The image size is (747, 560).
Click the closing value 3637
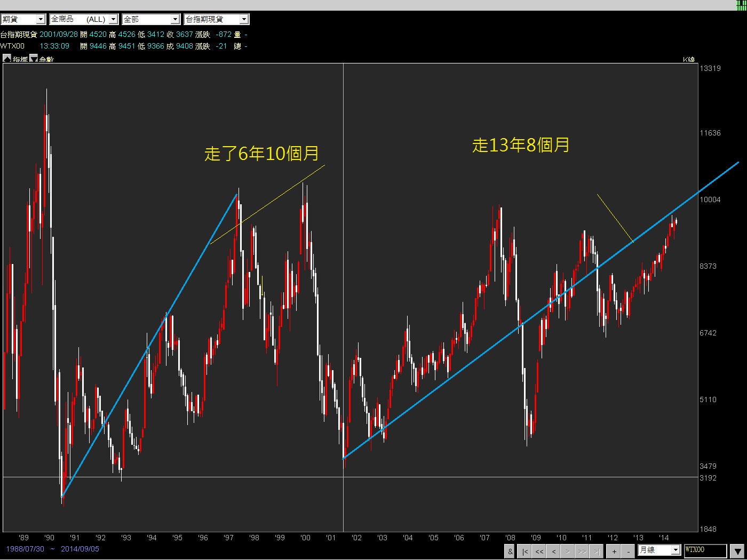(185, 34)
